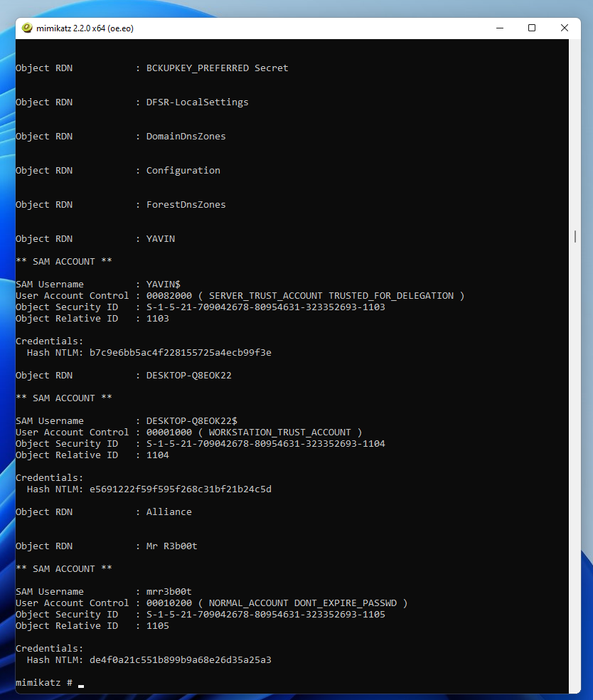This screenshot has width=593, height=700.
Task: Close the mimikatz window
Action: [x=565, y=28]
